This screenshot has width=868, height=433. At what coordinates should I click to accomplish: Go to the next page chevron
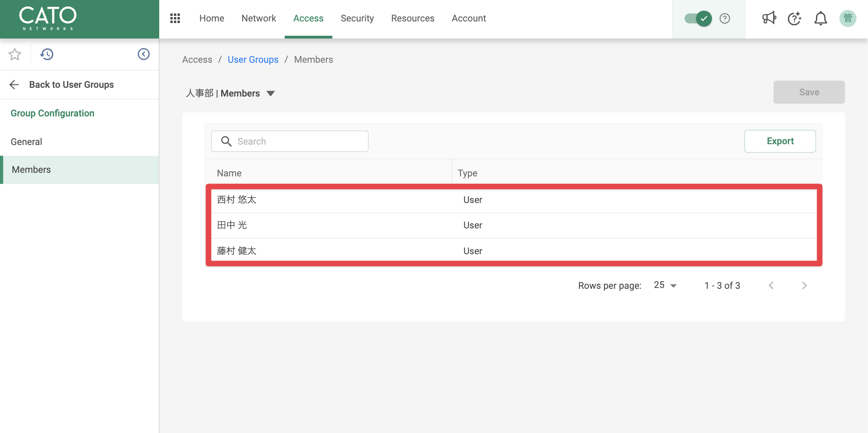click(804, 285)
